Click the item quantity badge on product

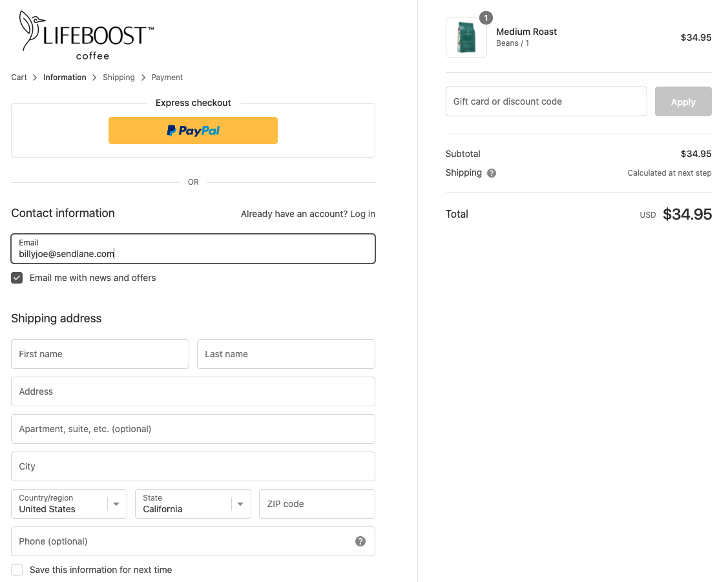tap(486, 17)
